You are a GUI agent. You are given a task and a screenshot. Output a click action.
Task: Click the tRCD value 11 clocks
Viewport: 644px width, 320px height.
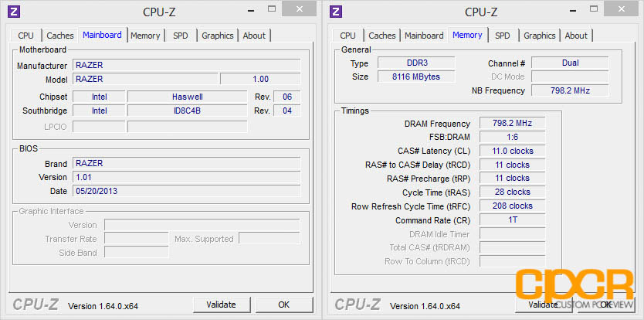[512, 165]
